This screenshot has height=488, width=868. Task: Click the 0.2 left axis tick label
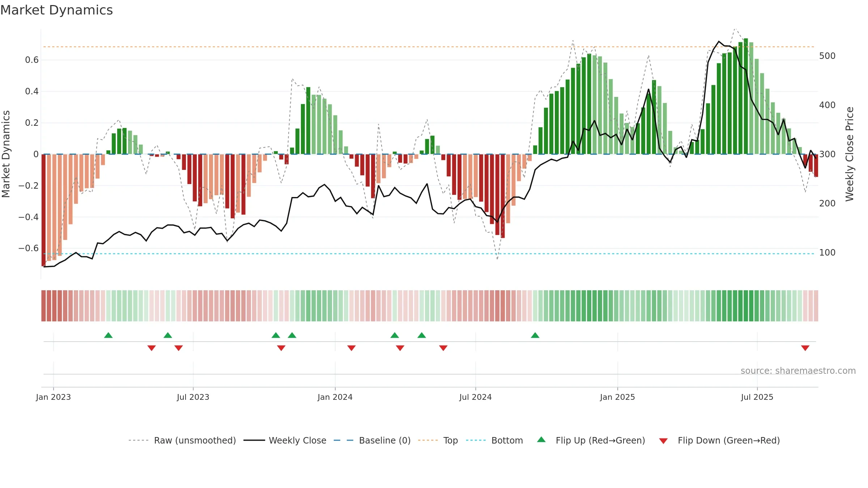pos(32,123)
